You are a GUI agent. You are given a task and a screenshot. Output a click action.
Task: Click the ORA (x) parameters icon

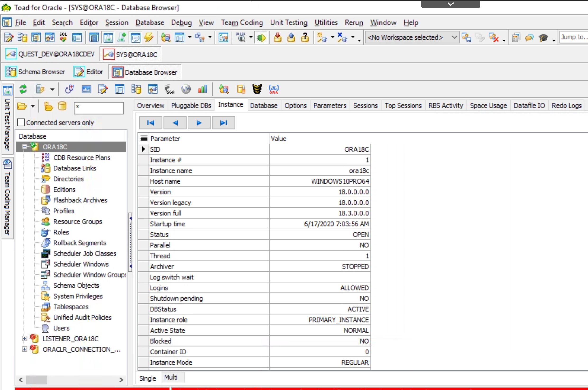coord(274,89)
